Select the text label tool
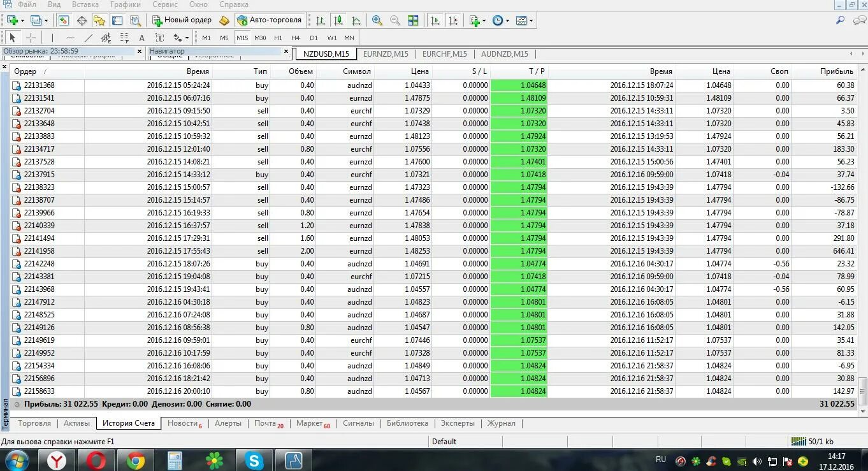This screenshot has height=471, width=868. tap(159, 38)
